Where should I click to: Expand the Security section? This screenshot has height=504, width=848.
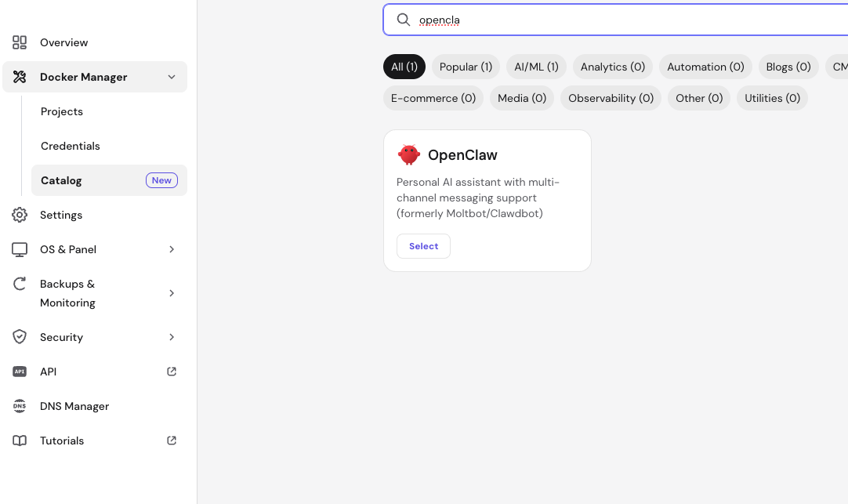172,337
